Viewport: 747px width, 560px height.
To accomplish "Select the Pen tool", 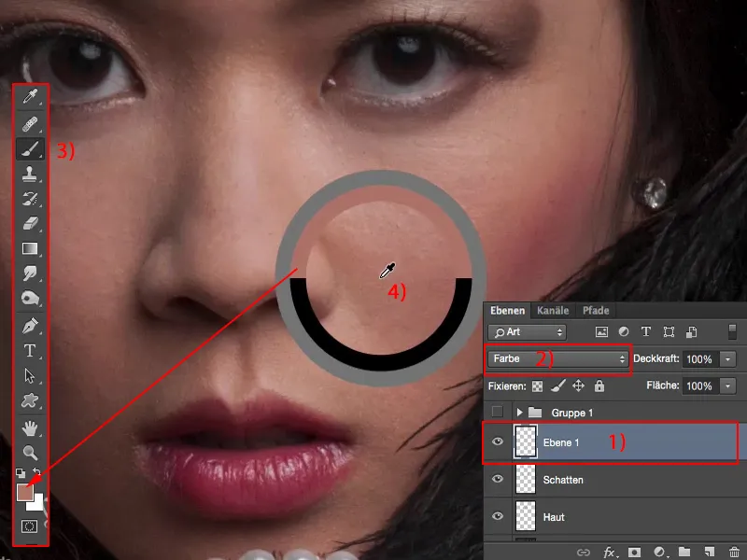I will click(x=30, y=326).
